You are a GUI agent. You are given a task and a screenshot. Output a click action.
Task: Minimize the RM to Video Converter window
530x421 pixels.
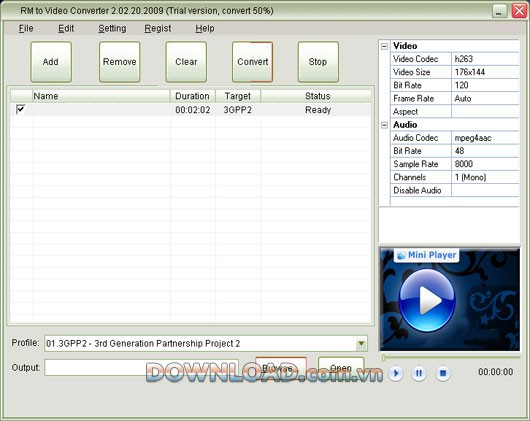tap(499, 11)
